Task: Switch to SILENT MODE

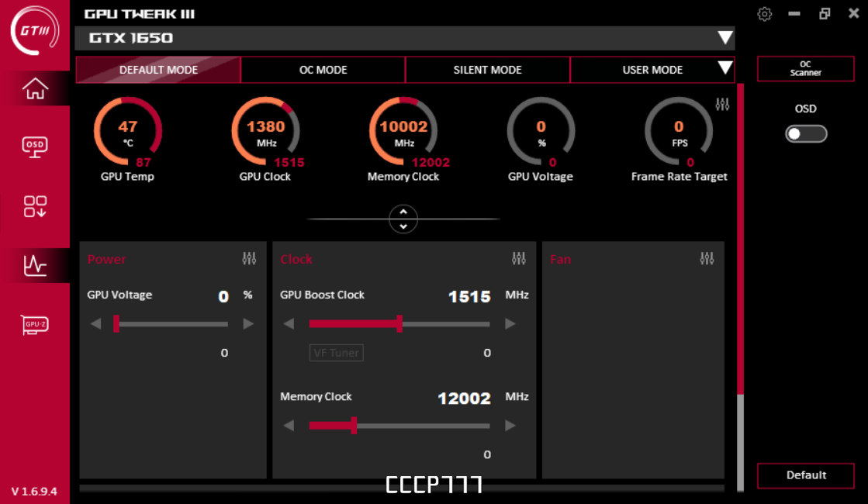Action: [x=488, y=70]
